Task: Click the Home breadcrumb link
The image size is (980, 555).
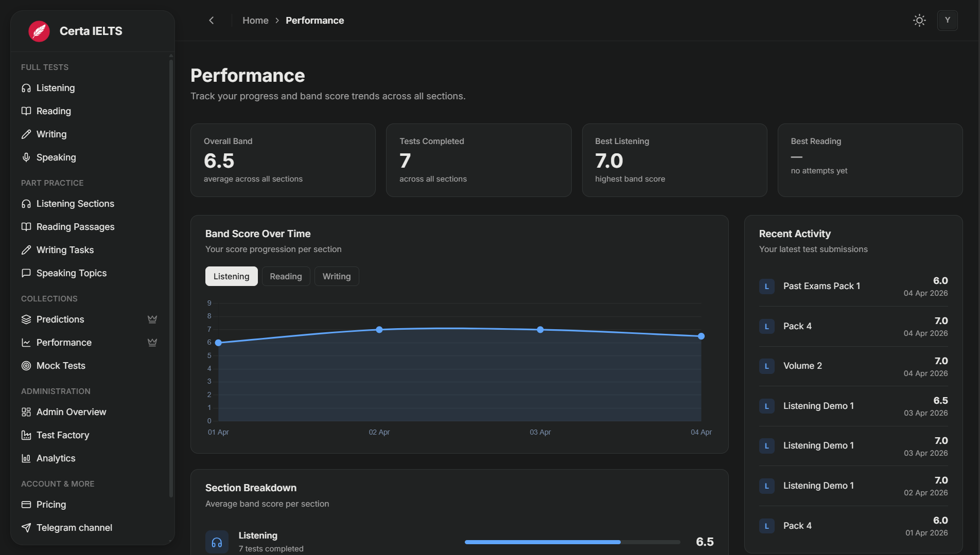Action: tap(255, 21)
